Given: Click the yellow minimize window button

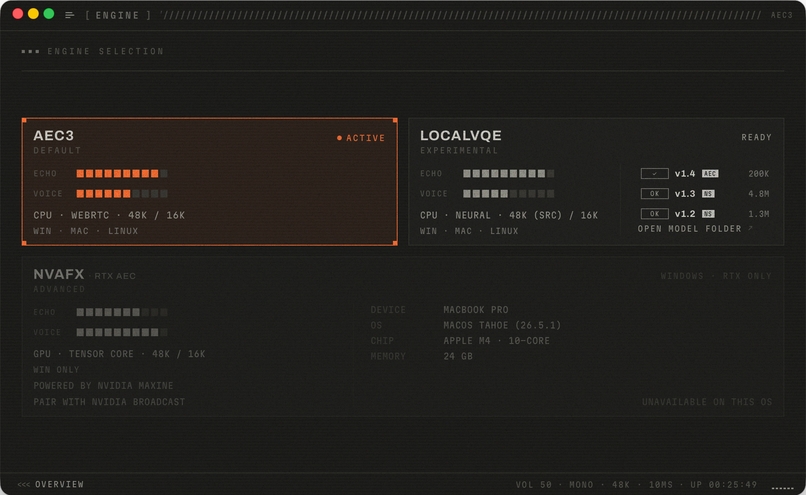Looking at the screenshot, I should [33, 14].
